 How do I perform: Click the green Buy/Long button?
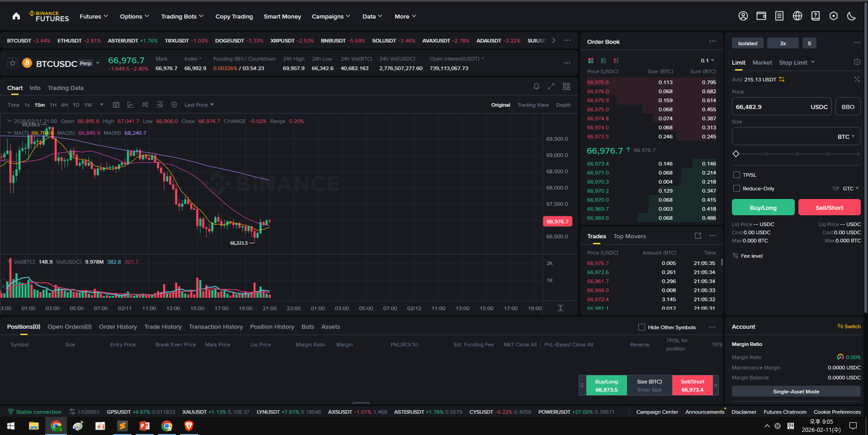click(763, 207)
